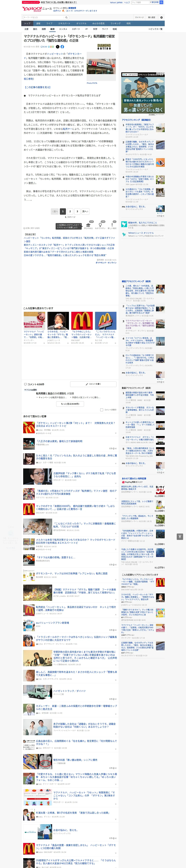
Task: Open the 「もうやめにしたら」 McDonald's logo card
Action: tap(82, 320)
